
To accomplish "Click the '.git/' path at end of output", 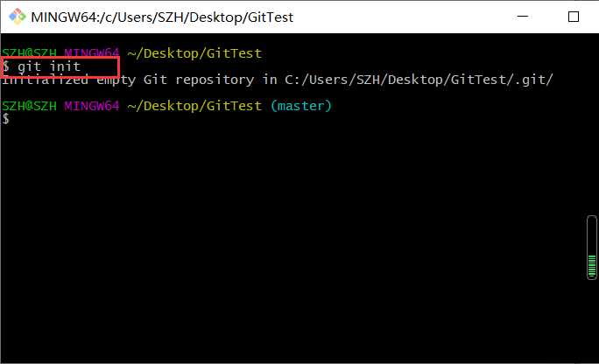I will [x=534, y=80].
